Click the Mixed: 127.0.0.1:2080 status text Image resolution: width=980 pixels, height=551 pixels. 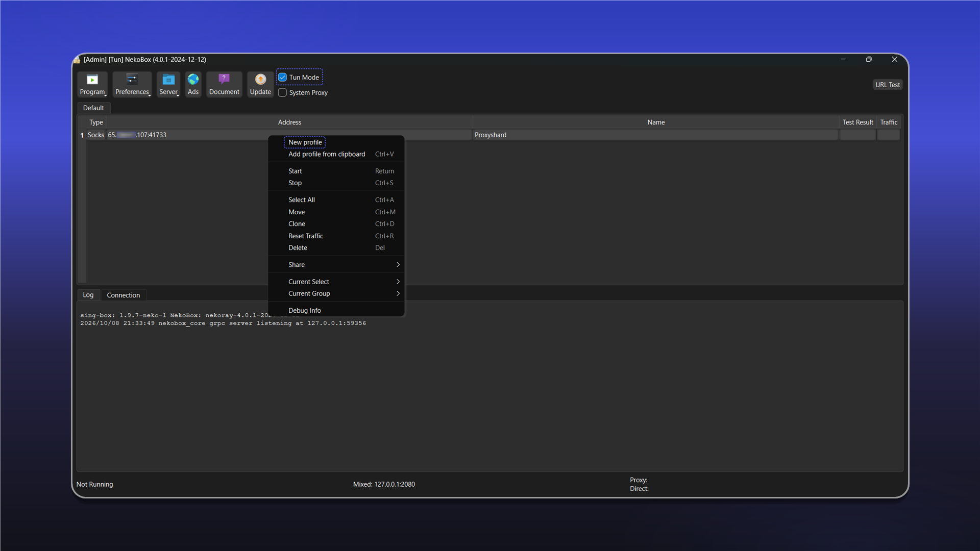pyautogui.click(x=384, y=484)
